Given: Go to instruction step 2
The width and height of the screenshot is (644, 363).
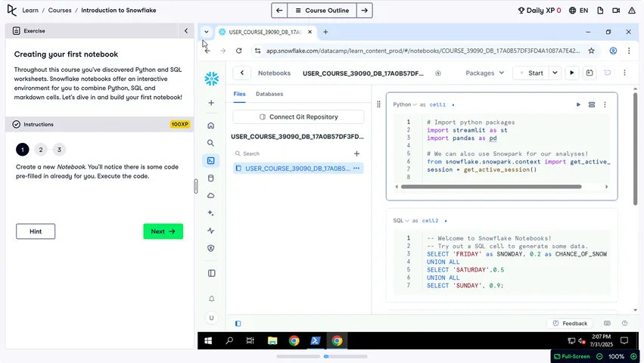Looking at the screenshot, I should [x=41, y=150].
